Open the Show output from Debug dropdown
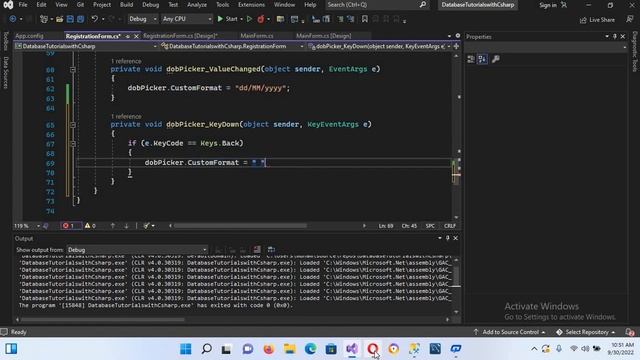640x360 pixels. pyautogui.click(x=137, y=250)
